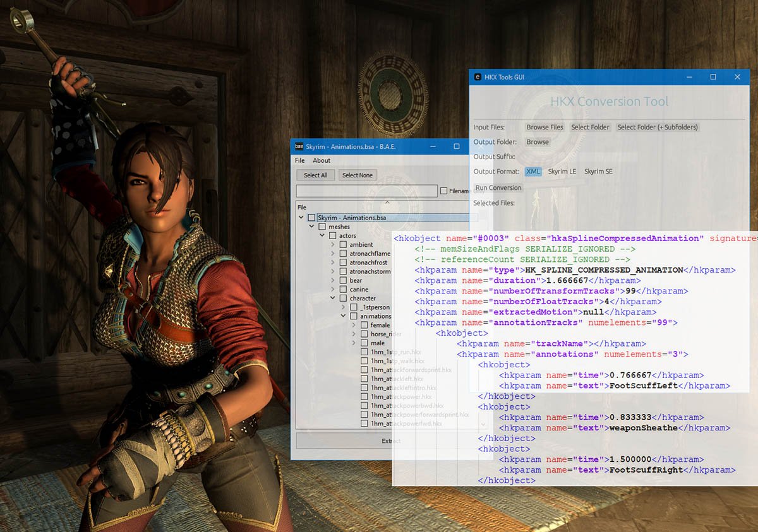This screenshot has width=758, height=532.
Task: Collapse the Skyrim - Animations.bsa root node
Action: pos(301,218)
